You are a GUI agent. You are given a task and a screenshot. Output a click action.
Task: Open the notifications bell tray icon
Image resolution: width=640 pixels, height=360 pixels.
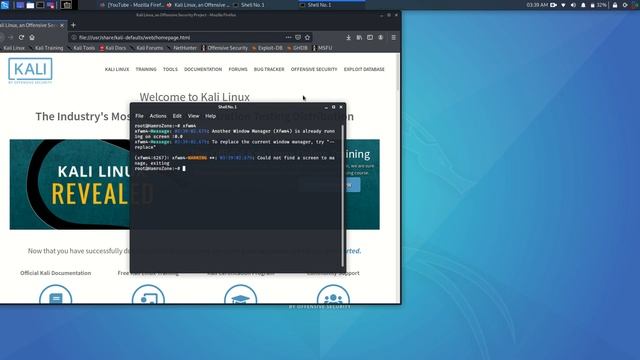click(x=583, y=5)
